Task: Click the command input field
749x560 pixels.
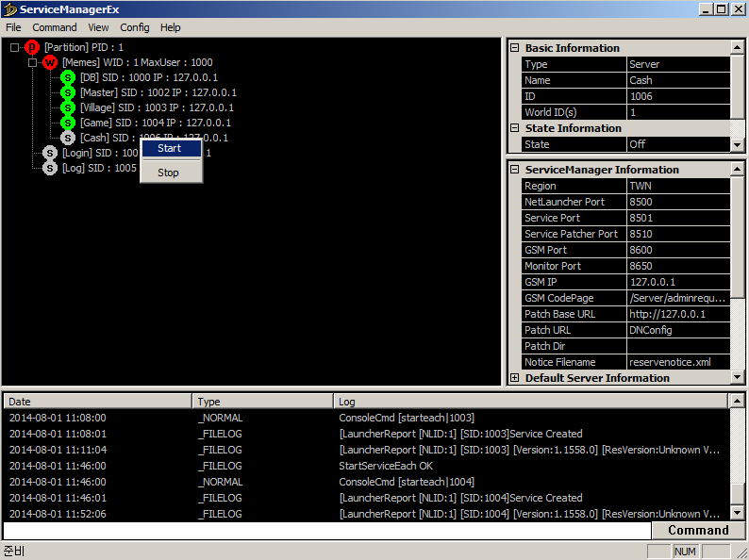Action: tap(327, 531)
